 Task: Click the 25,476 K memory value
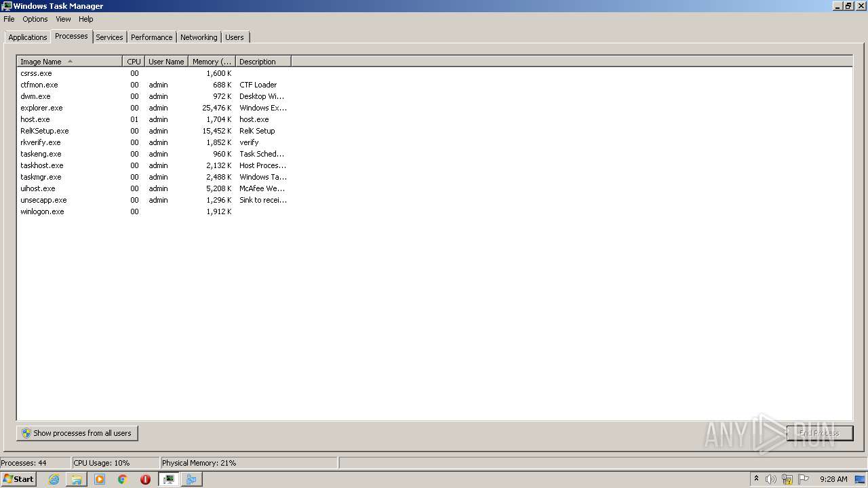click(217, 108)
